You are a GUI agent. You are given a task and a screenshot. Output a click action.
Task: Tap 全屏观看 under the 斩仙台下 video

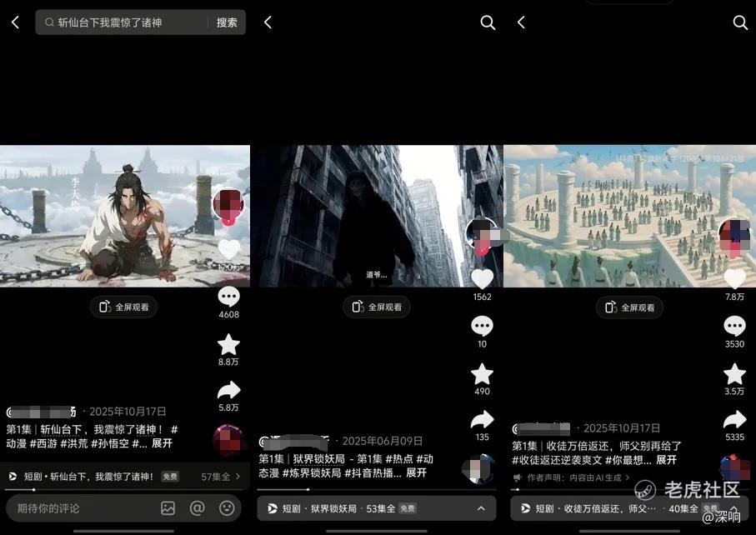click(x=124, y=307)
